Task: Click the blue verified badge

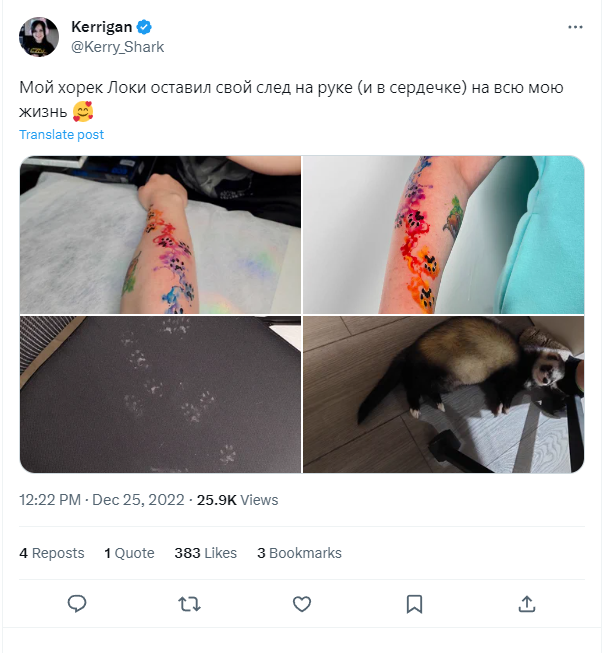Action: [x=144, y=27]
